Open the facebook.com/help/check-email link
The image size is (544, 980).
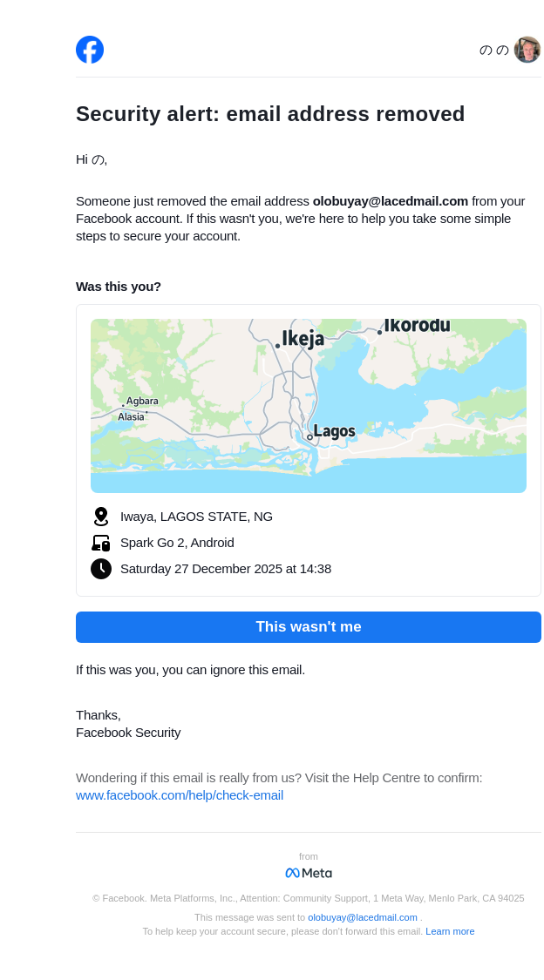pos(180,795)
